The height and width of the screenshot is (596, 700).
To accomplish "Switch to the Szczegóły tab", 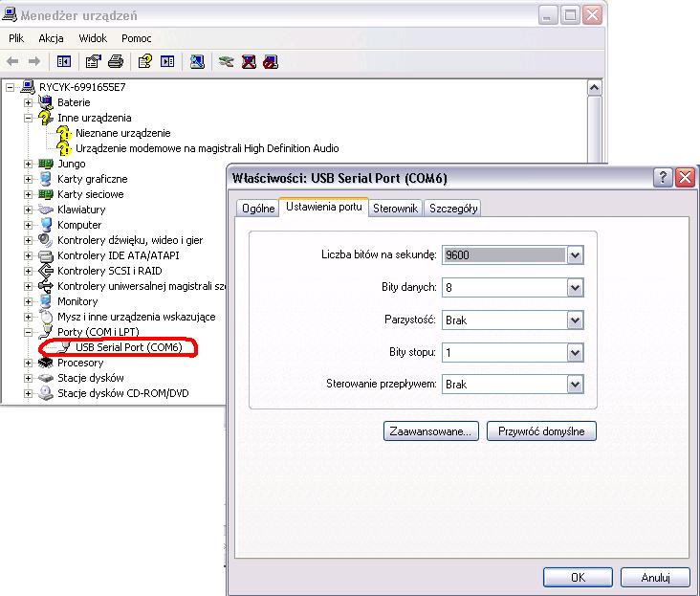I will (x=453, y=208).
